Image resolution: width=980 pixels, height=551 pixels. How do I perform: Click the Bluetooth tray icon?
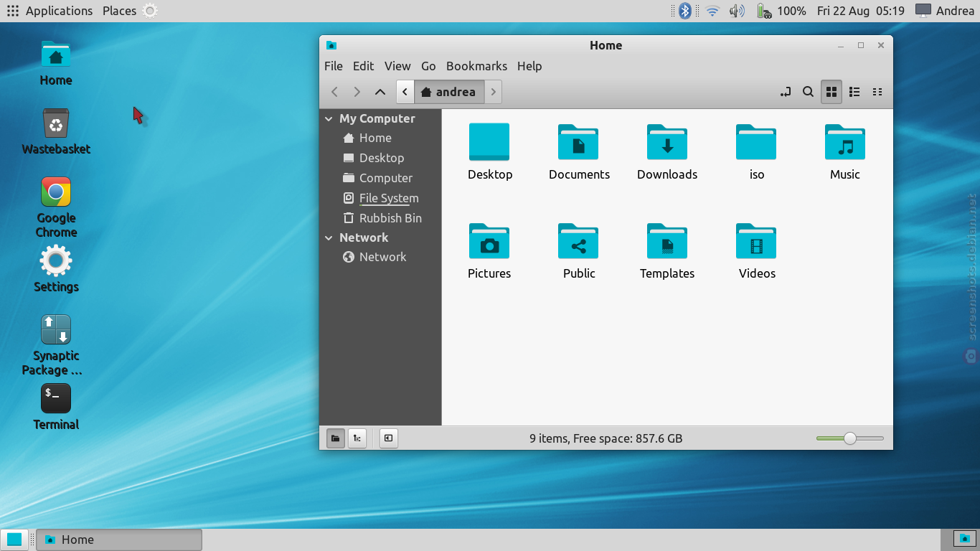(x=685, y=11)
